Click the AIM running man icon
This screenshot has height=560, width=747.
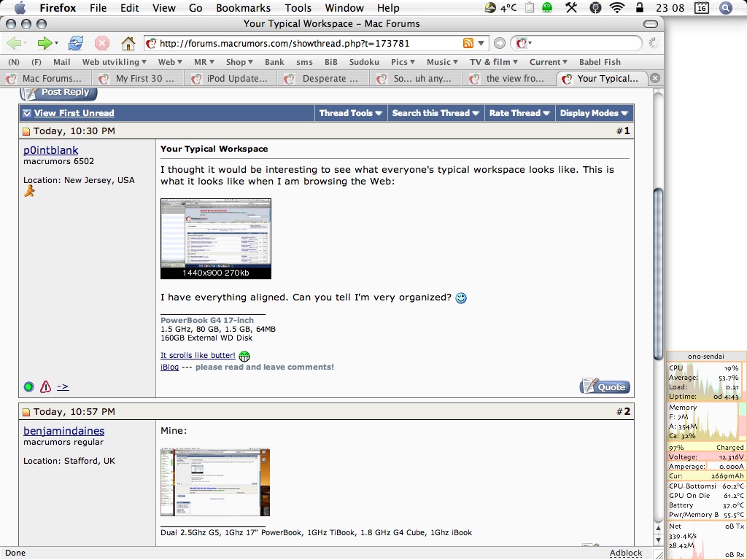click(x=29, y=191)
